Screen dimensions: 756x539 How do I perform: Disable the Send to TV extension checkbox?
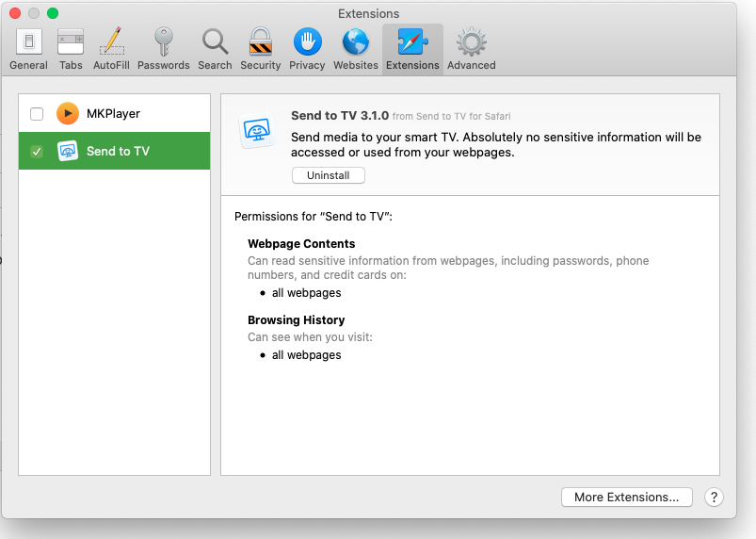click(x=37, y=152)
